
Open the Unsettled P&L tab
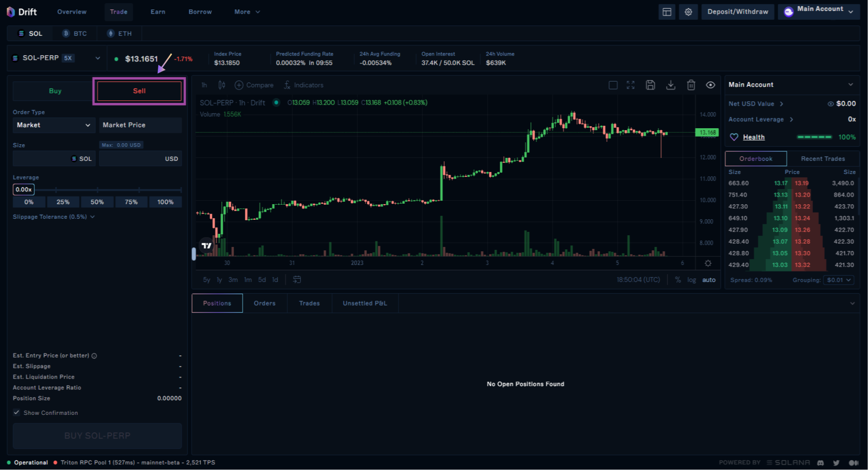[x=365, y=303]
